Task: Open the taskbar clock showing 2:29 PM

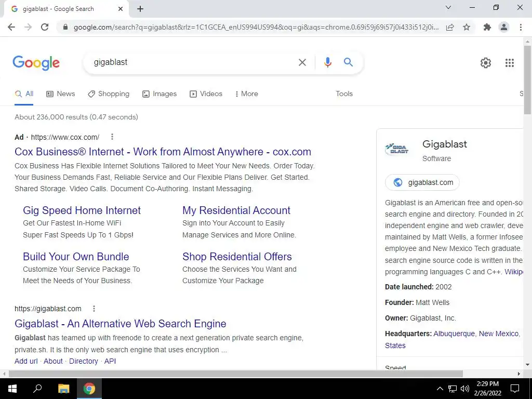Action: coord(487,389)
